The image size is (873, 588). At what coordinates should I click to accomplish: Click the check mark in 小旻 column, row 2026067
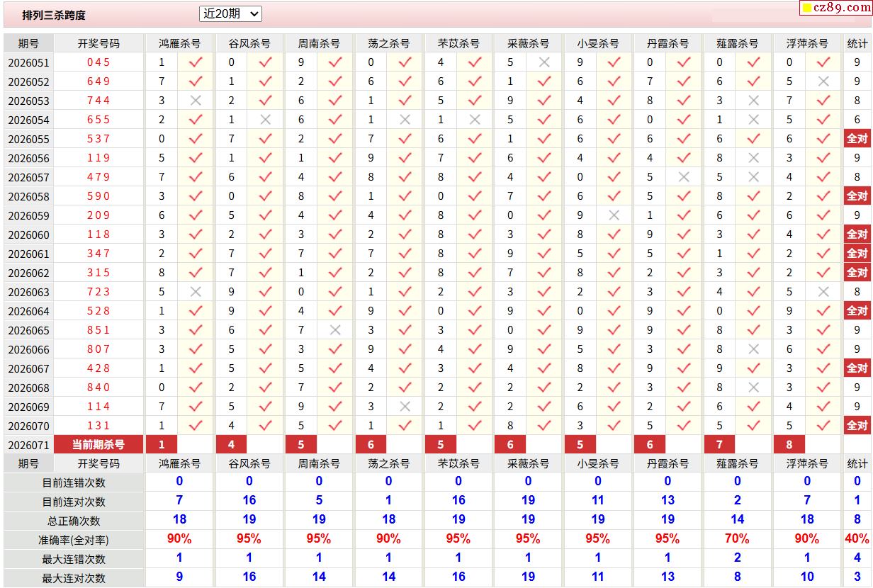pos(614,368)
